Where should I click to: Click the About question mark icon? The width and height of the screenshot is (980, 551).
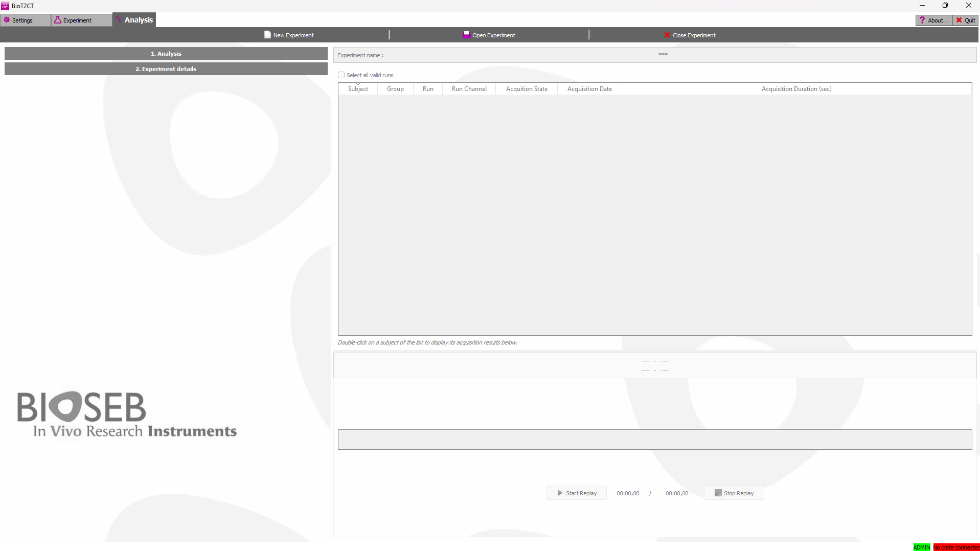[x=922, y=20]
